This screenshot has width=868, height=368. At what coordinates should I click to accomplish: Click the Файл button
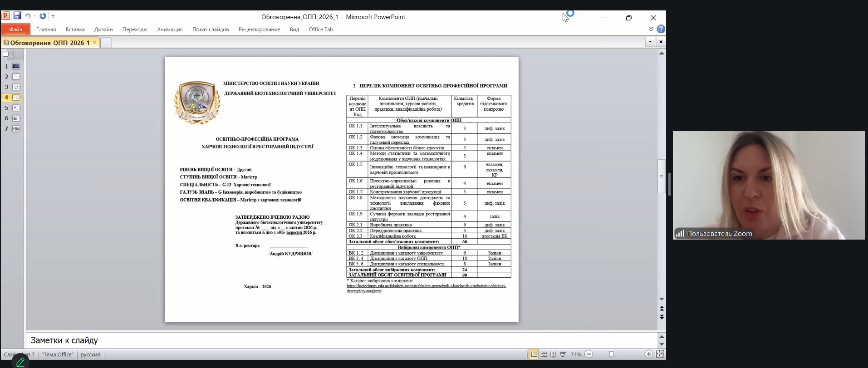[x=15, y=29]
